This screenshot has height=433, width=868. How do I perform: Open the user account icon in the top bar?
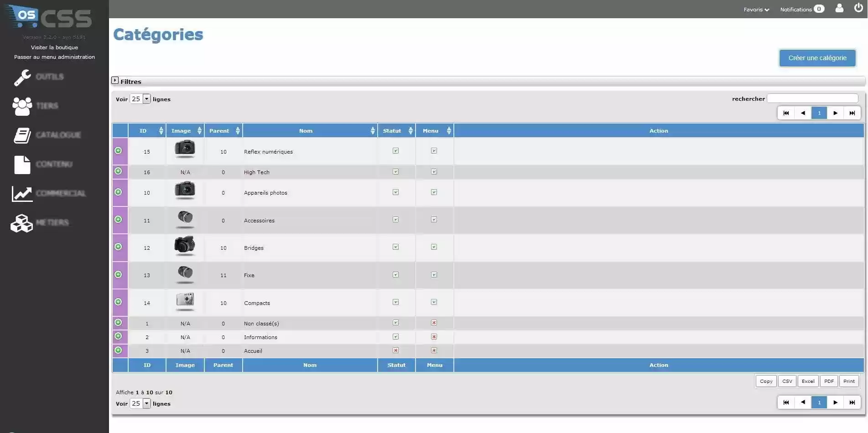[x=839, y=8]
